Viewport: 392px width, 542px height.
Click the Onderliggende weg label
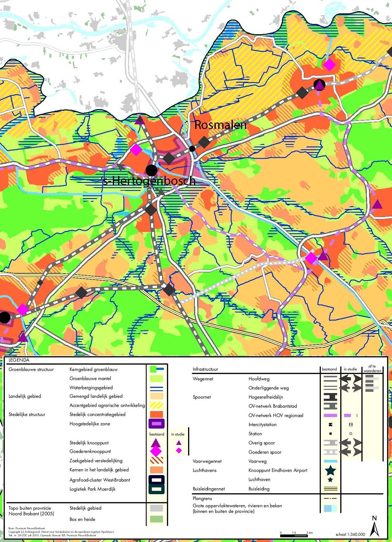[x=269, y=388]
